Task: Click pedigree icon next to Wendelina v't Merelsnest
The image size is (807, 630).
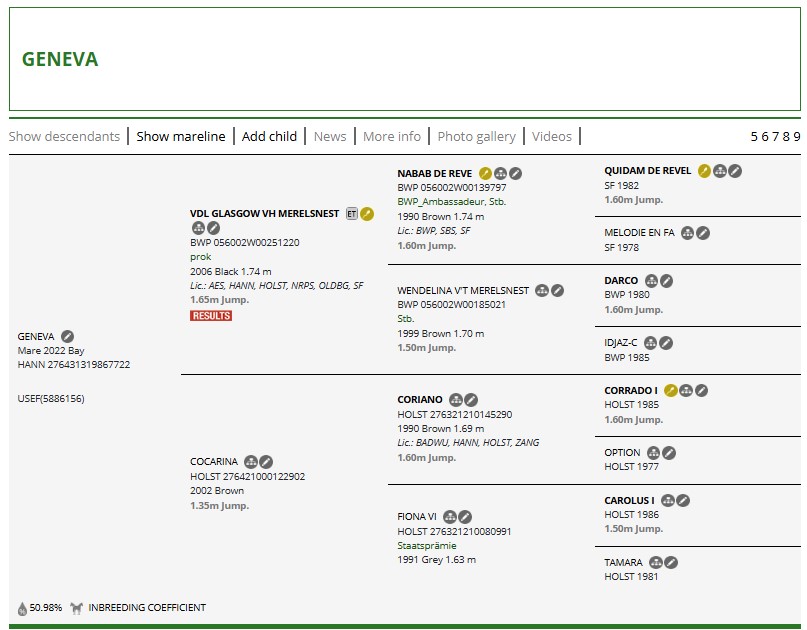Action: (x=542, y=291)
